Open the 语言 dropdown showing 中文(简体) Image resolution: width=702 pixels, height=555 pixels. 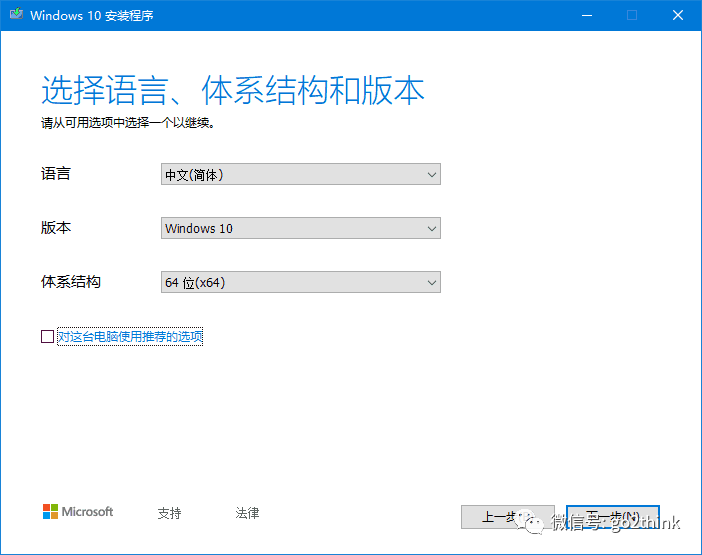click(301, 174)
